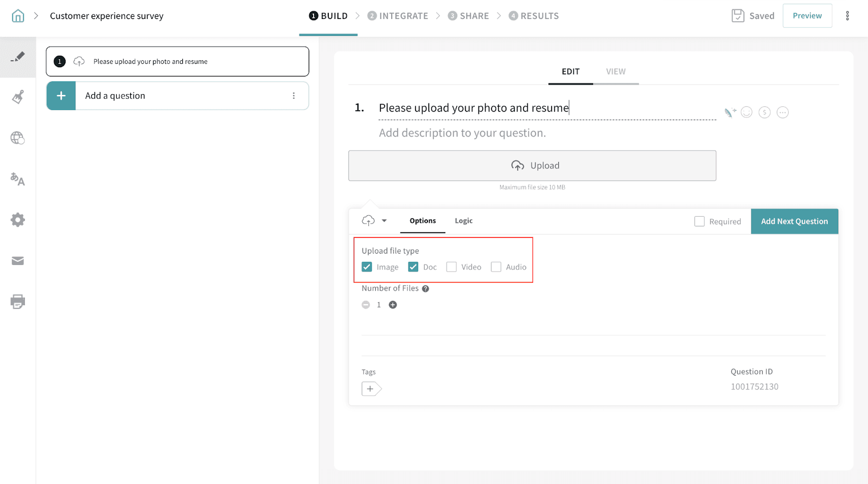Click the printer icon in left sidebar
868x484 pixels.
[x=18, y=301]
